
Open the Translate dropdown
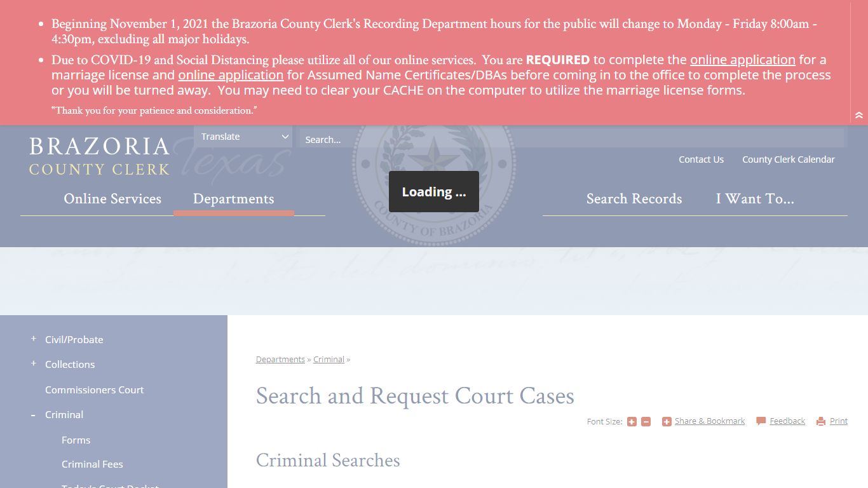point(243,137)
